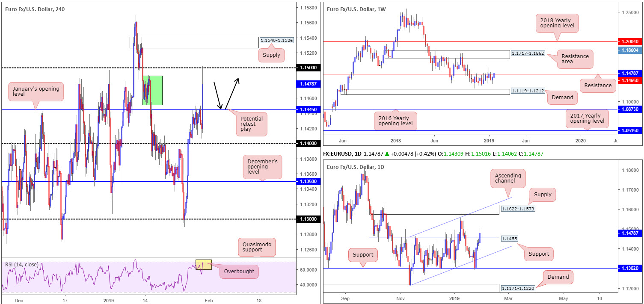Click the 1.13500 blue price label
The image size is (644, 304).
pos(309,182)
